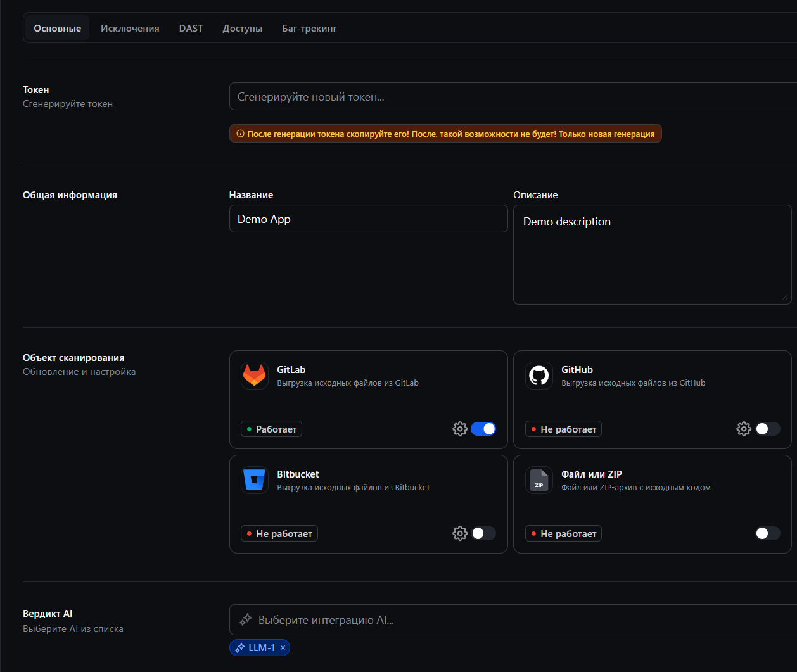Open the Выберите интеграцию AI dropdown
This screenshot has width=797, height=672.
[513, 619]
